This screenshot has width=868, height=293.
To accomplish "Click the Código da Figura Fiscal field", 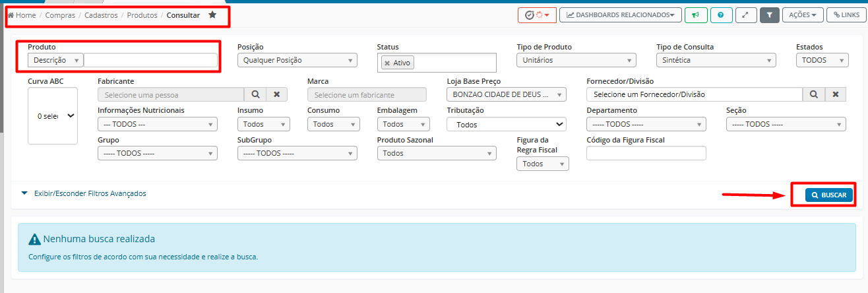I will tap(646, 153).
